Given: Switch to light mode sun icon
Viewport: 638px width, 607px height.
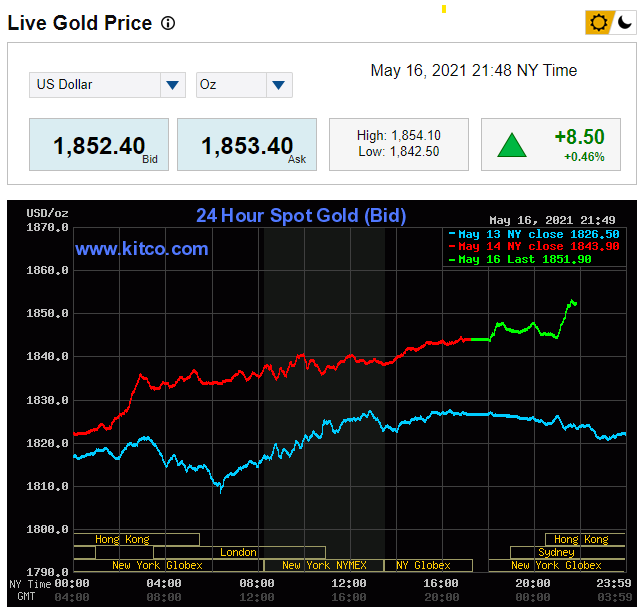Looking at the screenshot, I should (598, 22).
